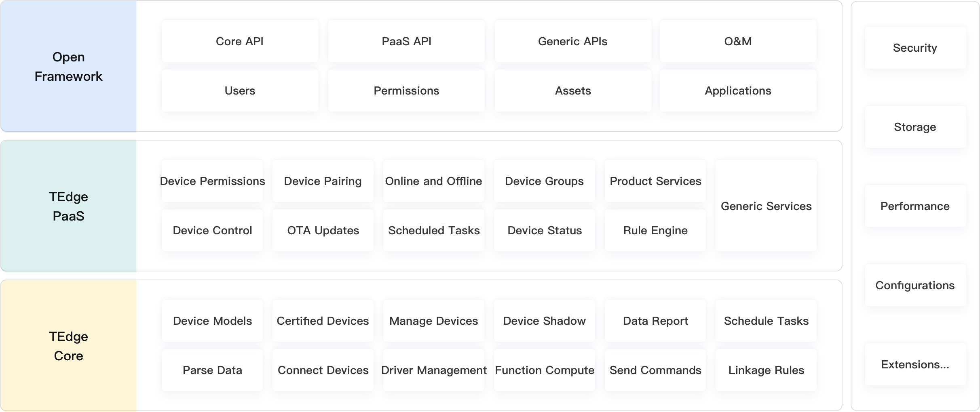This screenshot has height=412, width=980.
Task: Select the TEdge PaaS layer label
Action: 68,206
